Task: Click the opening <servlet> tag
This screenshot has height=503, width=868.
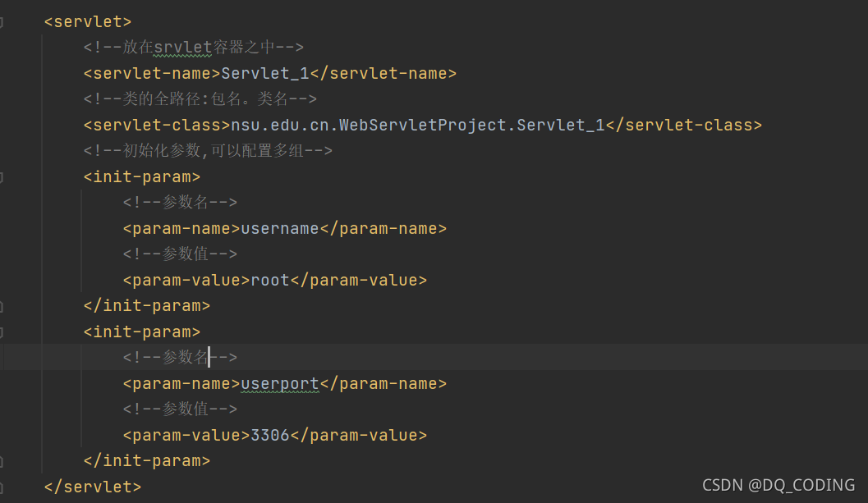Action: point(88,21)
